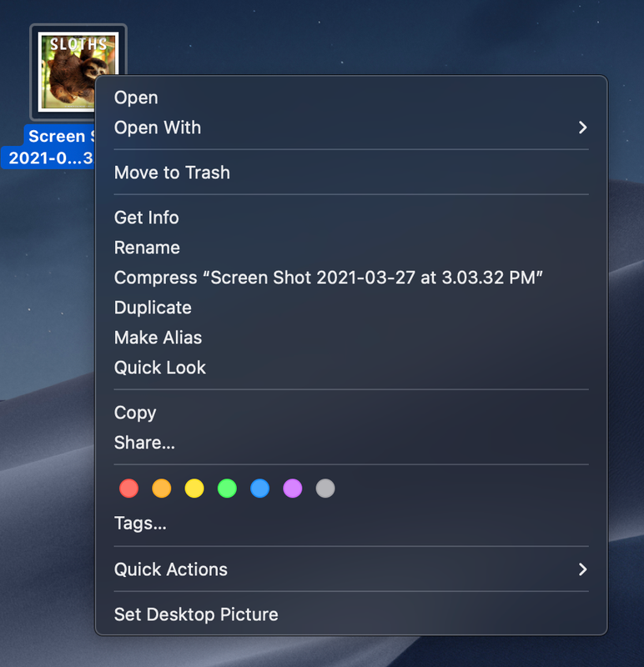Preview file with Quick Look
Viewport: 644px width, 667px height.
(160, 368)
